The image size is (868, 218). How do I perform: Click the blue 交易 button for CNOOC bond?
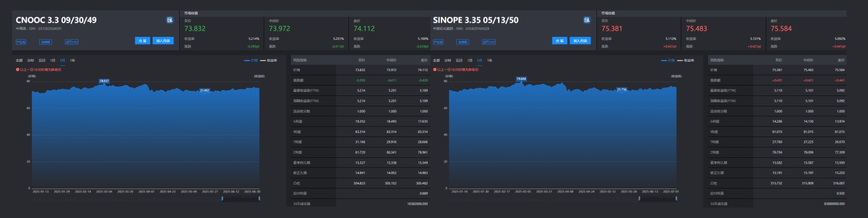click(143, 41)
